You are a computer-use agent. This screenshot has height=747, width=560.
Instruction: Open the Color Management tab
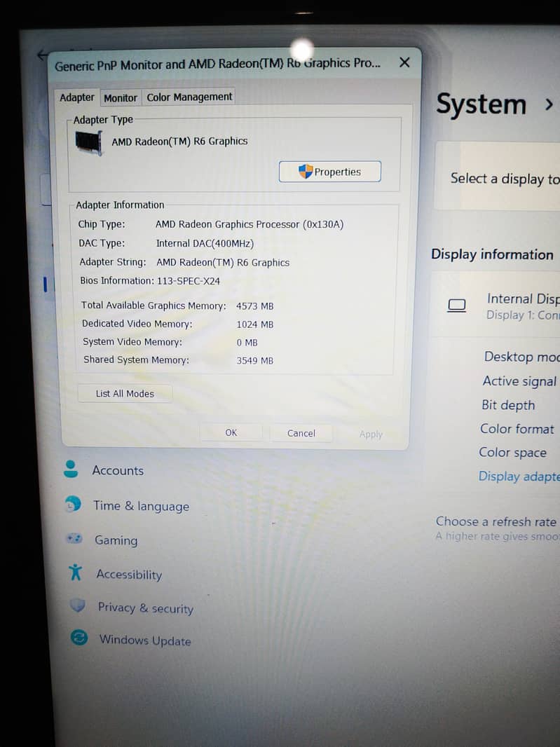[x=189, y=97]
